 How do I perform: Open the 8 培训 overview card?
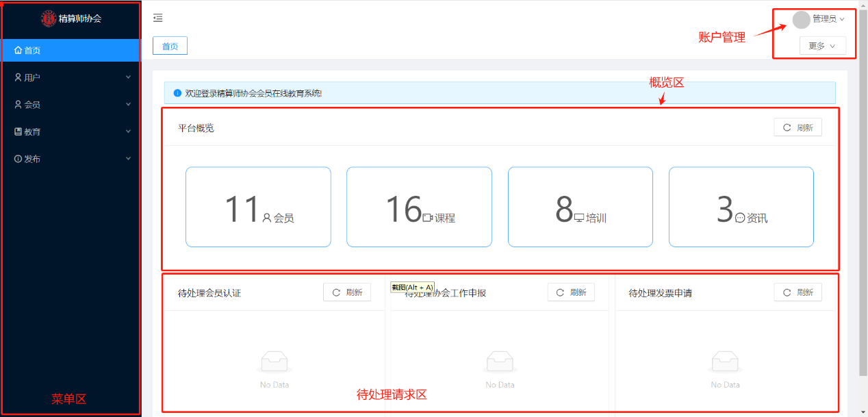click(x=580, y=207)
